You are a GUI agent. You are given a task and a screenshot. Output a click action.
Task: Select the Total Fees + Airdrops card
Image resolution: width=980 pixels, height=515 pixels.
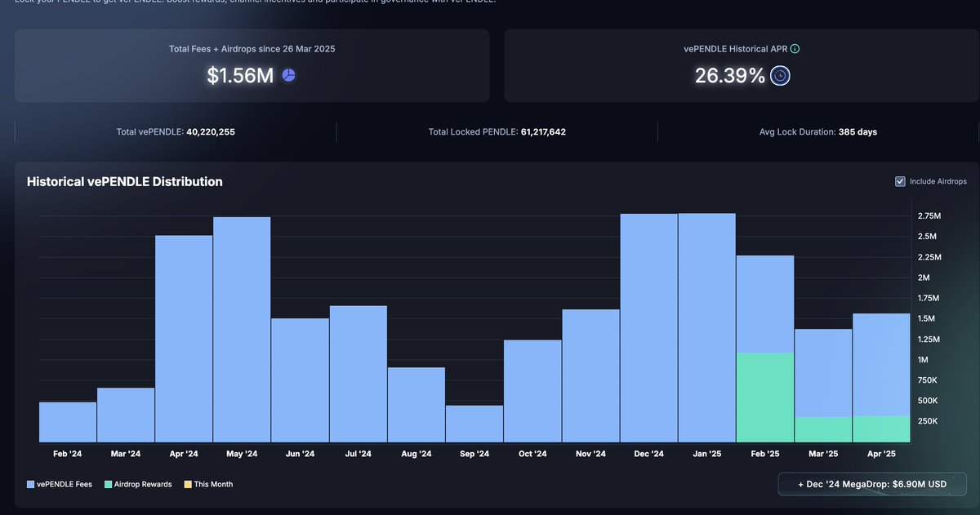pos(252,66)
